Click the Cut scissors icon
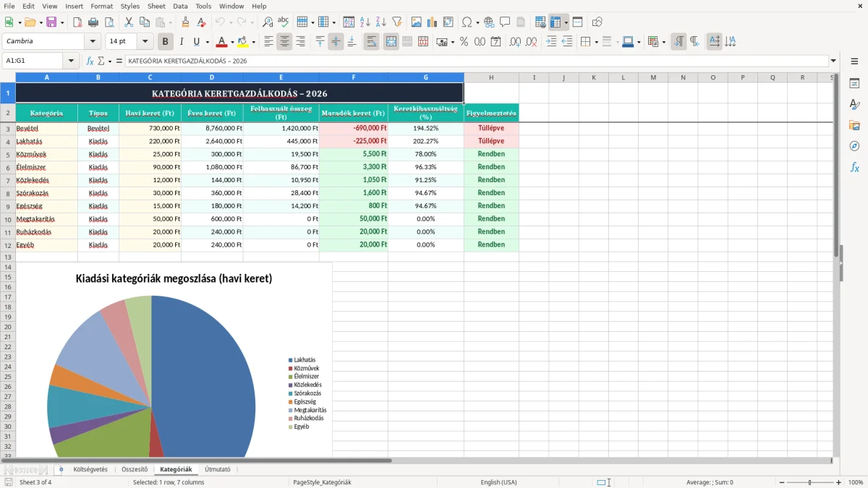 129,22
